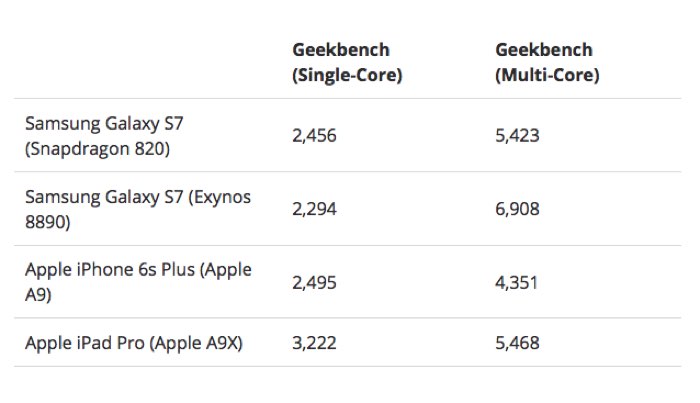
Task: Select the "(Multi-Core)" subtitle in the header
Action: [x=547, y=75]
